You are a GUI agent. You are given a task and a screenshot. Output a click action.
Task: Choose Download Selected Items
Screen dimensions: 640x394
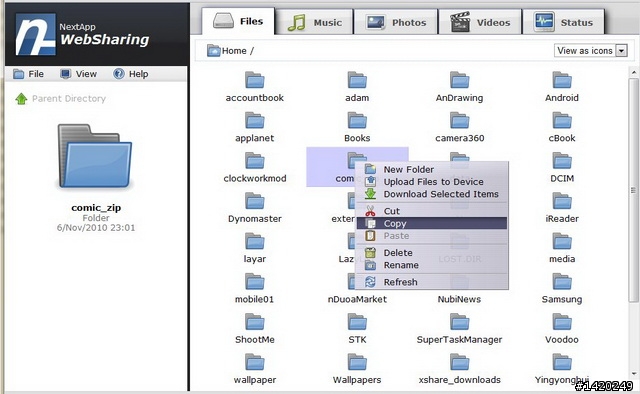(x=432, y=194)
